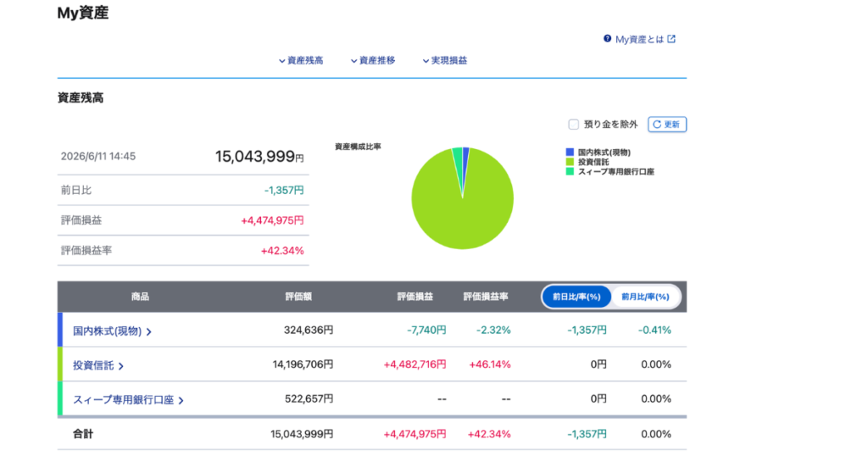
Task: Click the 評価額 column header
Action: click(298, 297)
